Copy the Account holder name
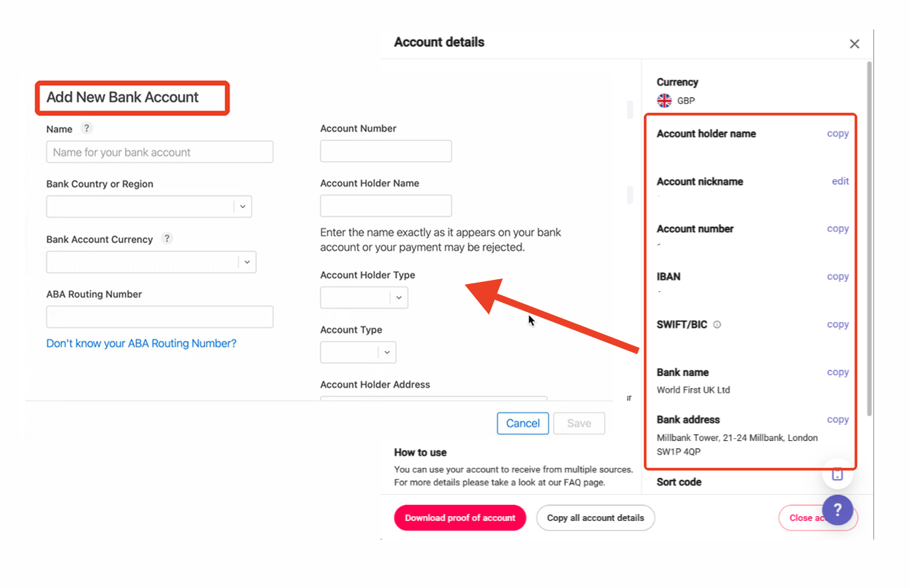 coord(837,134)
